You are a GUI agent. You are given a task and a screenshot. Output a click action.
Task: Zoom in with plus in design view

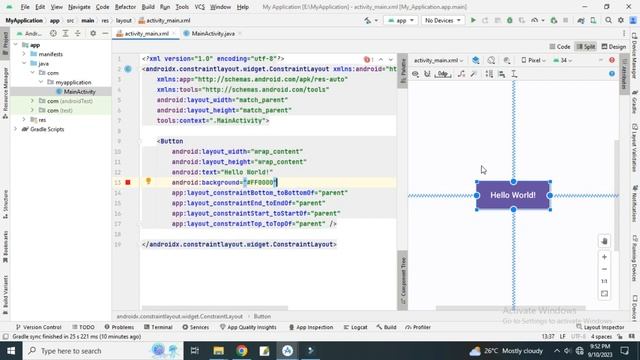[x=604, y=257]
